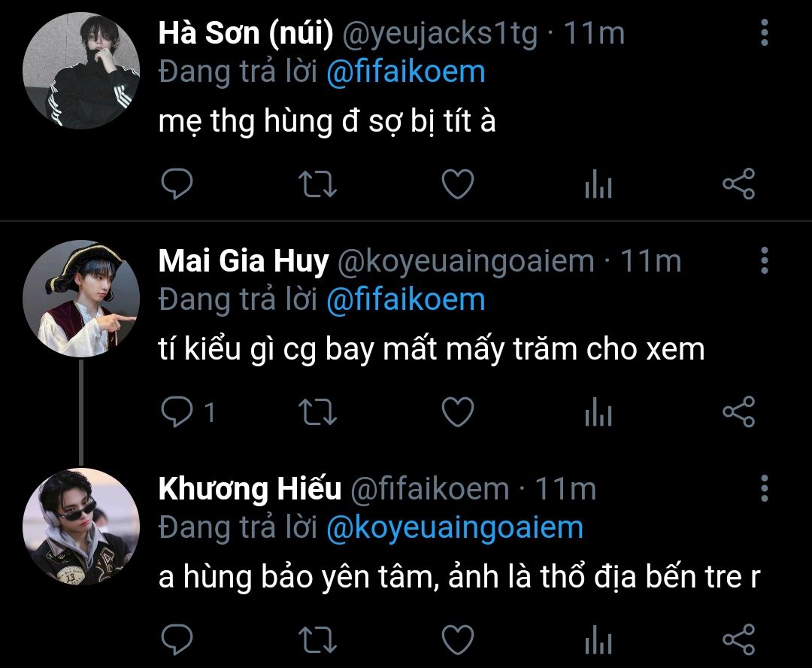This screenshot has width=812, height=668.
Task: Like the tweet by Hà Sơn
Action: tap(457, 184)
